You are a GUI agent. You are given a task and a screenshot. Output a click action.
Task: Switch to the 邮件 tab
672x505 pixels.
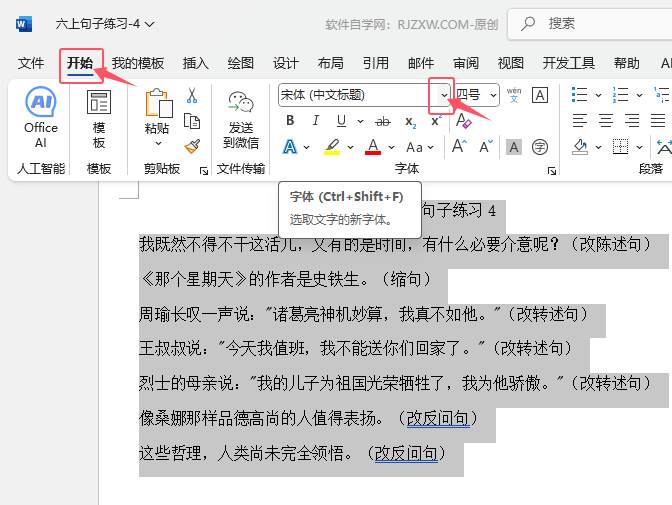pyautogui.click(x=421, y=63)
